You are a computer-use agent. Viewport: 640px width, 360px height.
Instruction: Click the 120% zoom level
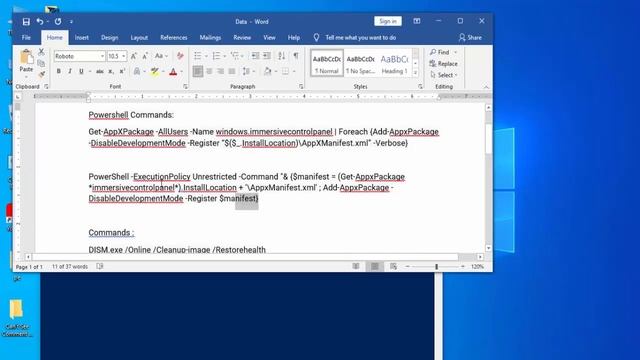click(x=477, y=267)
